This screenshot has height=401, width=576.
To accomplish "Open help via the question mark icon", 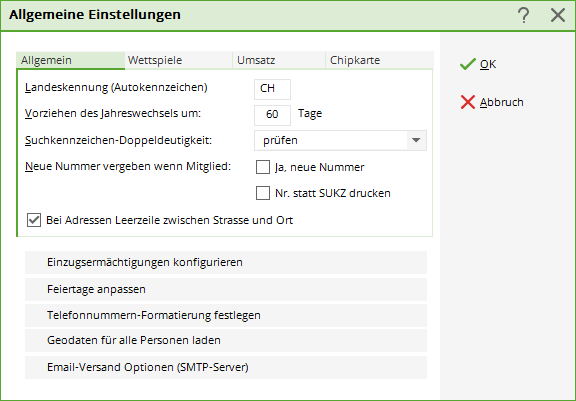I will (523, 15).
